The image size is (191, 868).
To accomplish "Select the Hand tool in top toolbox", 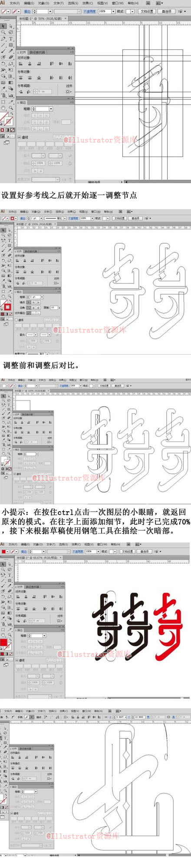I will click(x=3, y=108).
